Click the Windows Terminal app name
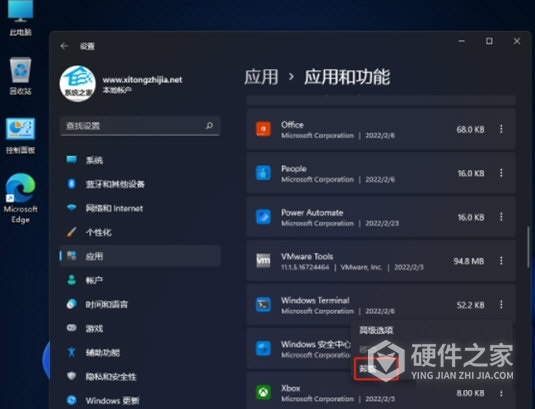 (315, 301)
